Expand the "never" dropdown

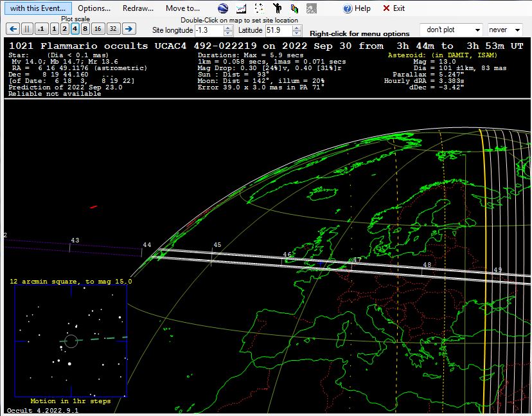[x=506, y=30]
